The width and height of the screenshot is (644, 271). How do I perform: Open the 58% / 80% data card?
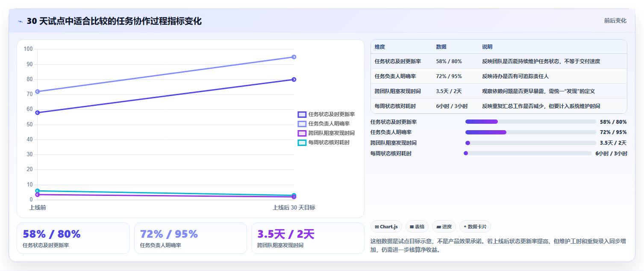pos(73,238)
